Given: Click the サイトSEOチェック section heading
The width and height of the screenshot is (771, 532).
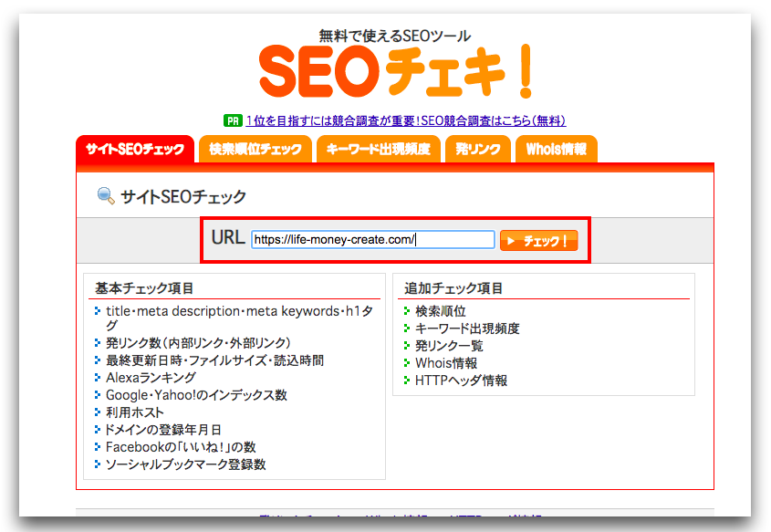Looking at the screenshot, I should (x=183, y=197).
